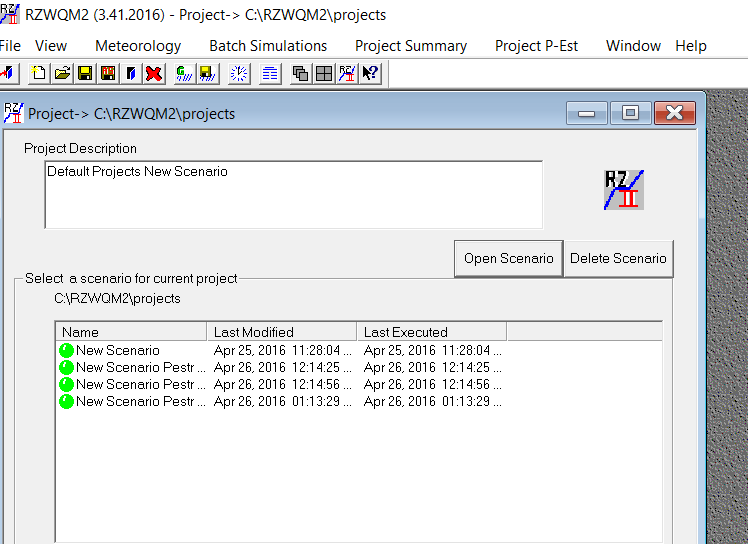Click the Project window title bar RZ icon
This screenshot has height=544, width=748.
(14, 113)
